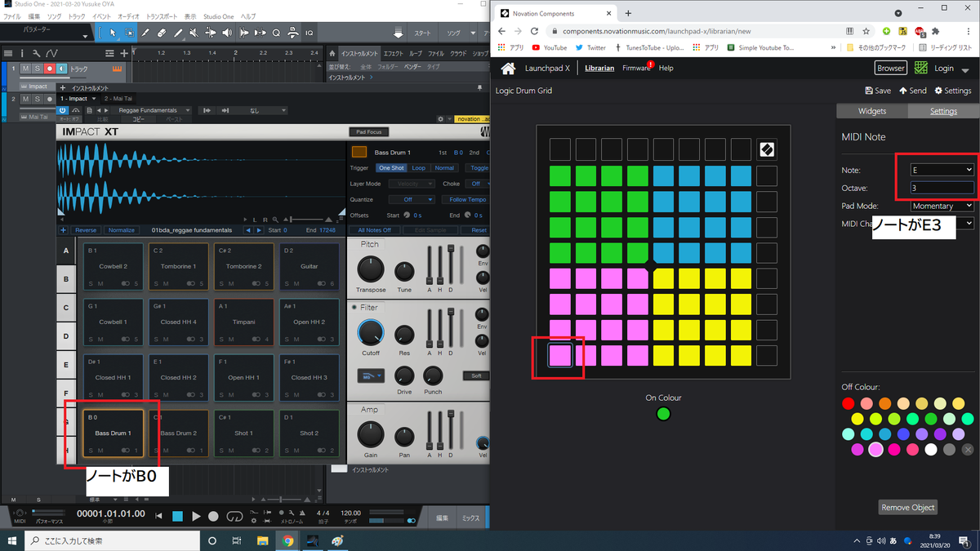Screen dimensions: 980x551
Task: Click the Q quantize icon in the toolbar
Action: pos(276,33)
